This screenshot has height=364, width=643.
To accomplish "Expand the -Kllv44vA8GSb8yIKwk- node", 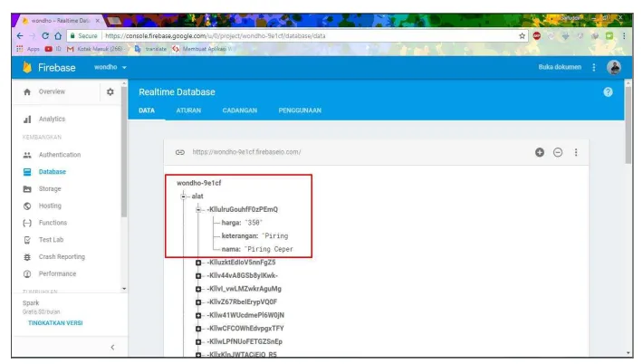I will (x=198, y=276).
